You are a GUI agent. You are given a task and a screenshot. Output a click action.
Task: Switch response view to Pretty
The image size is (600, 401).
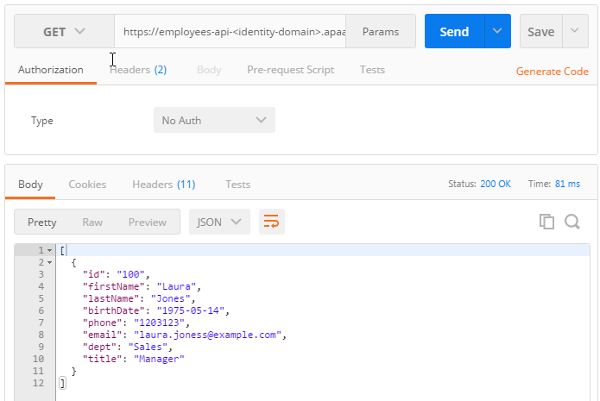click(x=42, y=222)
